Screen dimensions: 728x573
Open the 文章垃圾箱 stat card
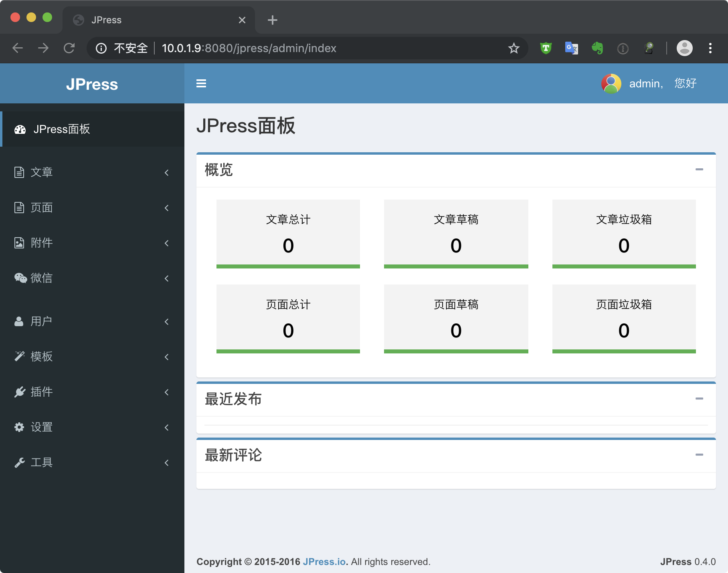(x=624, y=234)
